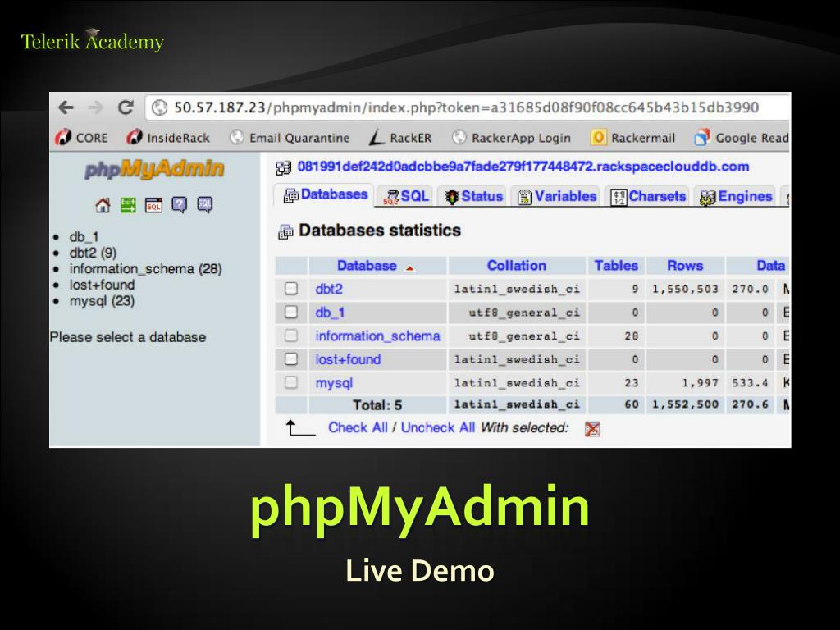Switch to the Variables tab
The image size is (840, 630).
[x=557, y=197]
